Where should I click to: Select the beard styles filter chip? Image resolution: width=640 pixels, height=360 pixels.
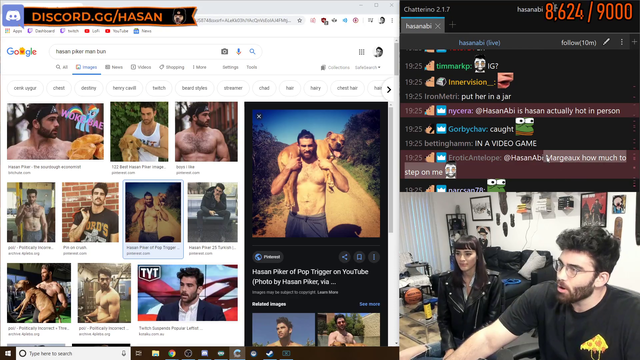194,88
